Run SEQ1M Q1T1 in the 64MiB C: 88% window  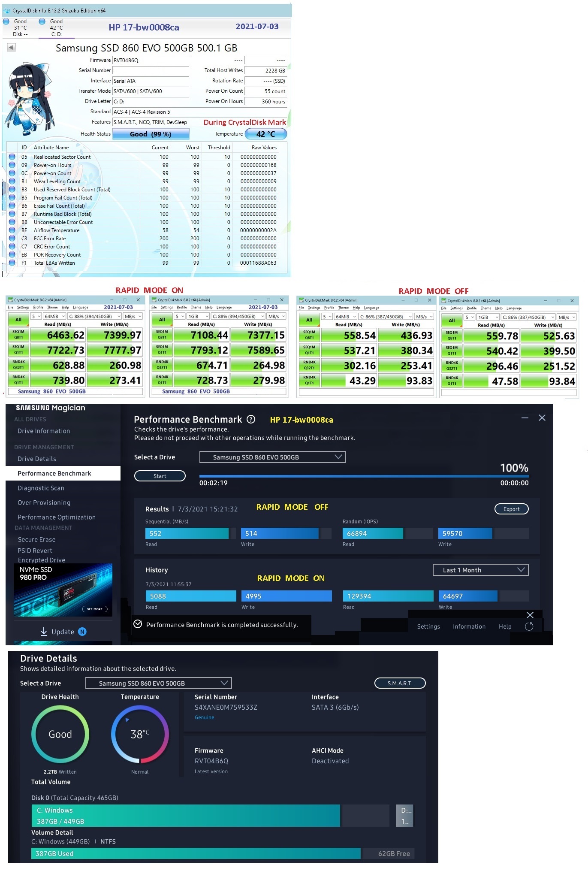click(x=18, y=350)
